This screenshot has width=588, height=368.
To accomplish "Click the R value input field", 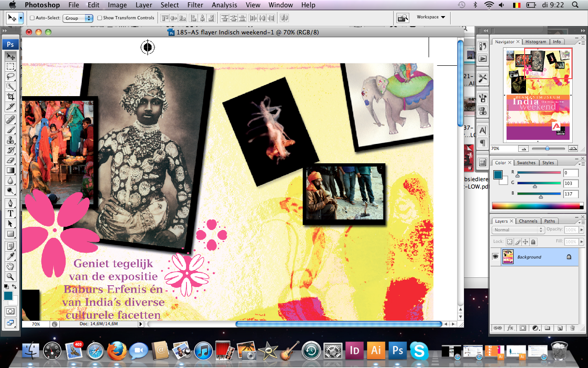I will click(571, 173).
